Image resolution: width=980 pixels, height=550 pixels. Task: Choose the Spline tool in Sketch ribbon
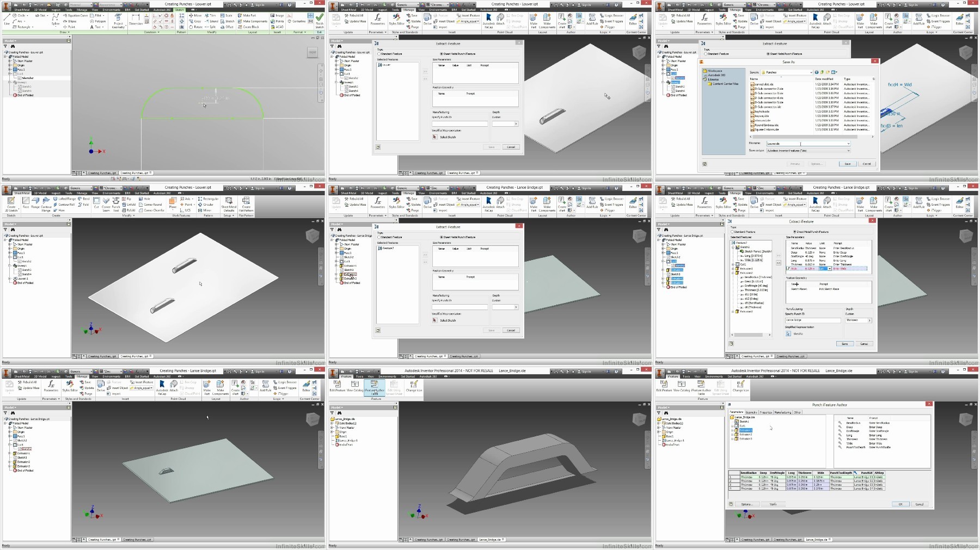(x=55, y=20)
